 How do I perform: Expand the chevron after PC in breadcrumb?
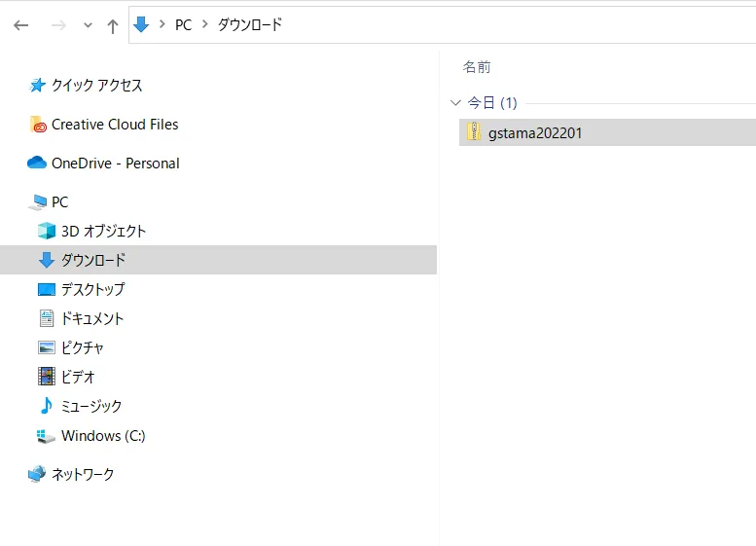pyautogui.click(x=205, y=25)
